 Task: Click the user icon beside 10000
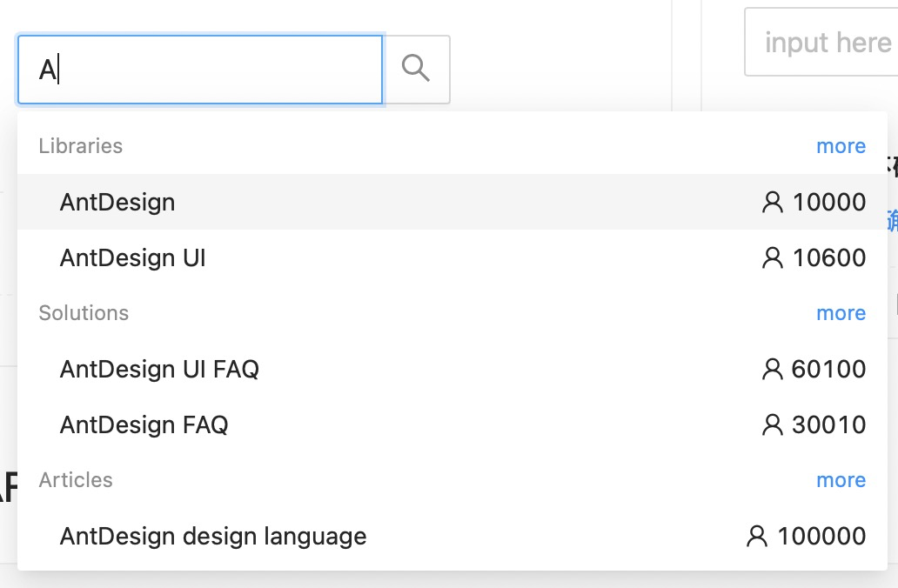pyautogui.click(x=772, y=203)
